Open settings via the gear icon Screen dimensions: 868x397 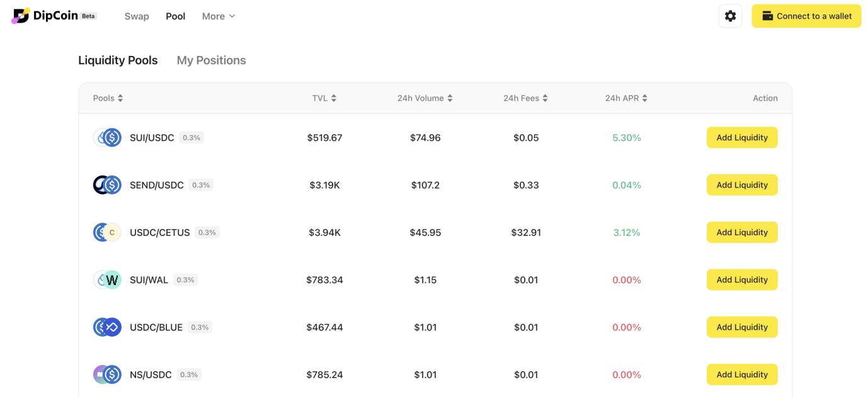pyautogui.click(x=730, y=16)
